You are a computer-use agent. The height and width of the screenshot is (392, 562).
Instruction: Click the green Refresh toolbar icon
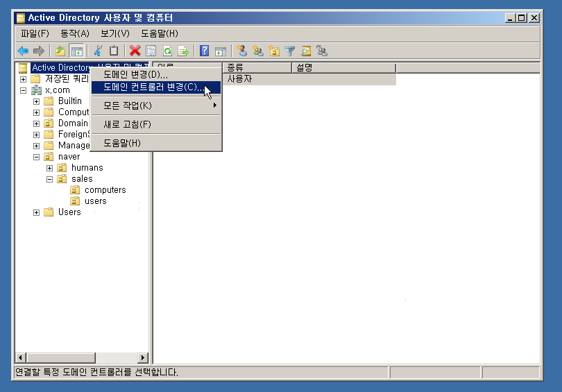pyautogui.click(x=167, y=51)
